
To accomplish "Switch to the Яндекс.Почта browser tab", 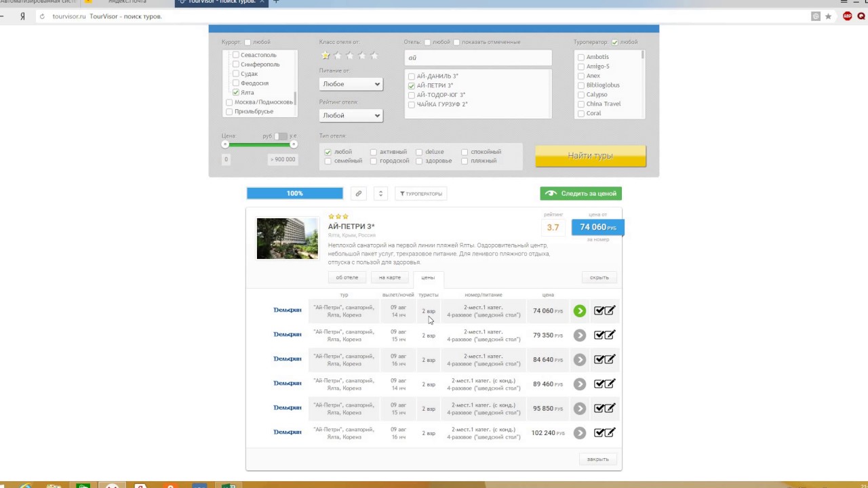I will click(x=127, y=2).
